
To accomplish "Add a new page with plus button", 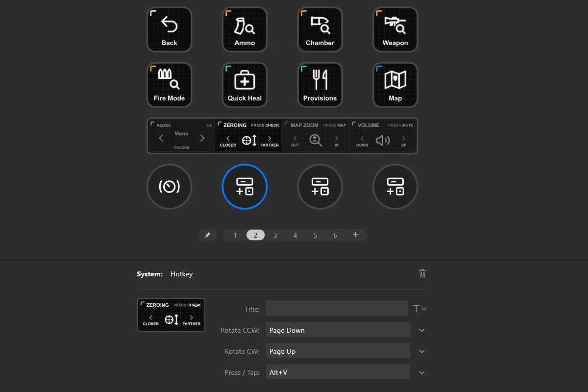I will point(356,235).
